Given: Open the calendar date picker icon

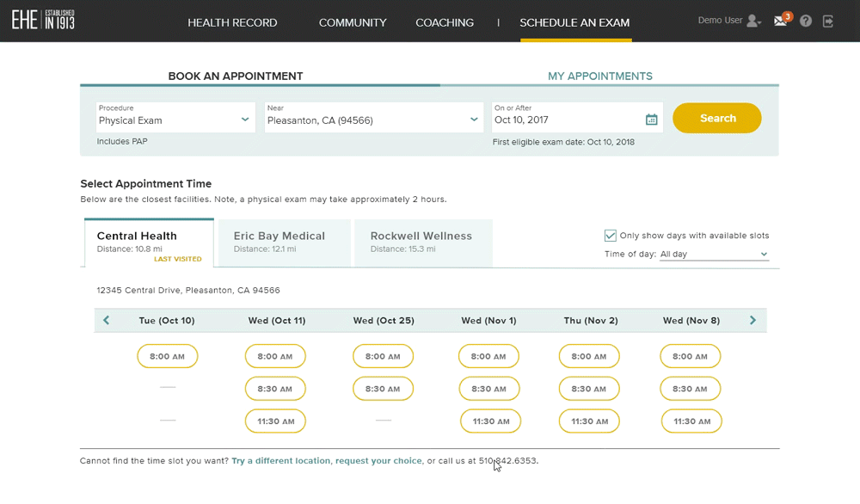Looking at the screenshot, I should tap(651, 119).
